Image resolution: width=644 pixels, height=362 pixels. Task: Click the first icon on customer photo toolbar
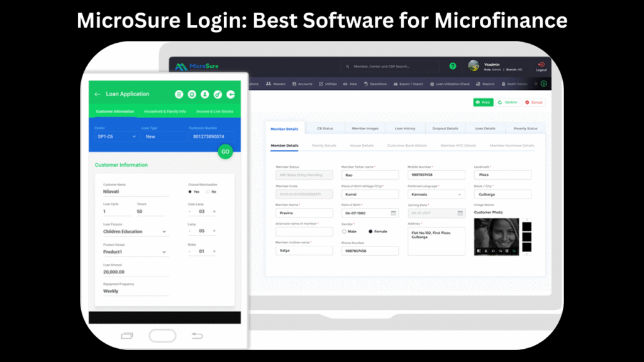pos(479,251)
